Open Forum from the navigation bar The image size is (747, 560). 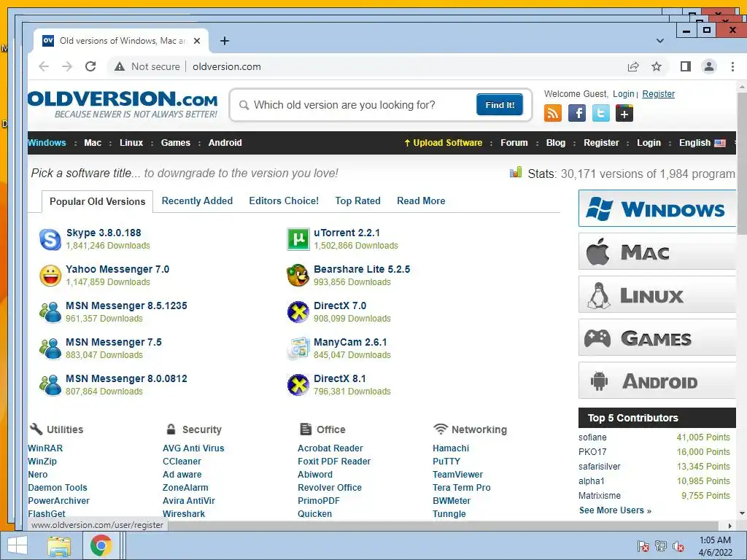coord(514,143)
